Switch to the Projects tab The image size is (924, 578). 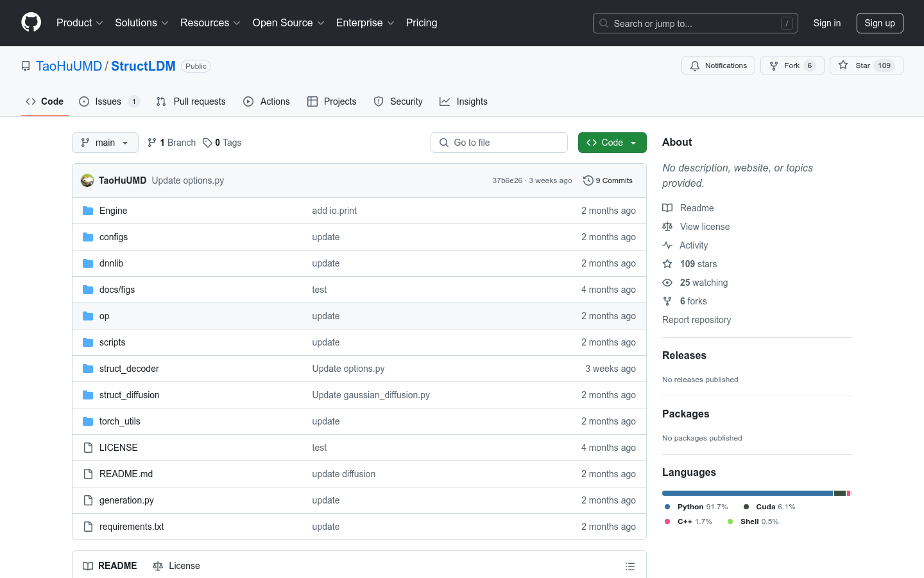point(332,101)
